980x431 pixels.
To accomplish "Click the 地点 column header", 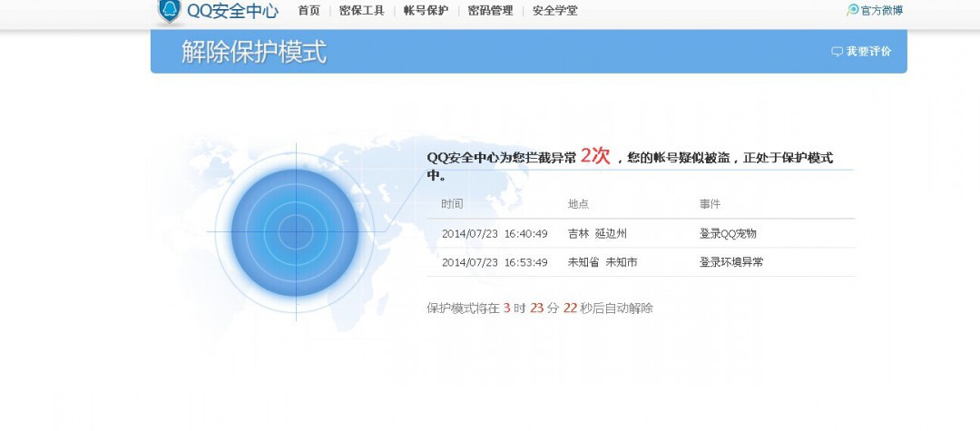I will (x=578, y=204).
